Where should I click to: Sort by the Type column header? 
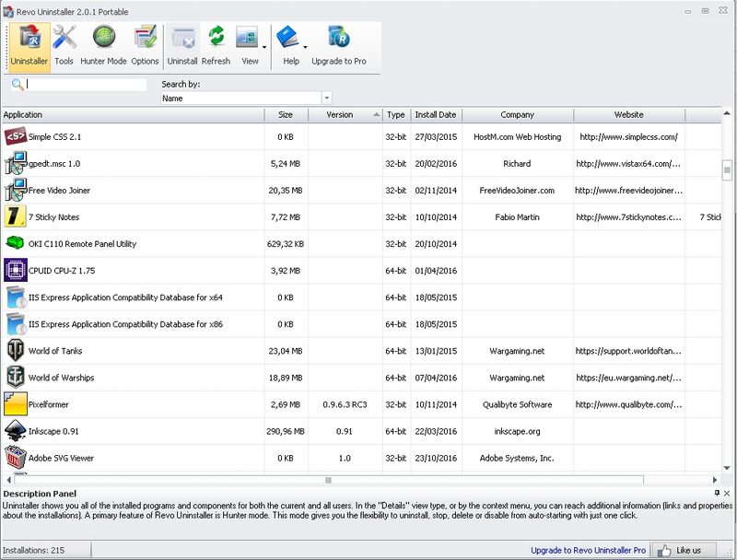click(396, 114)
